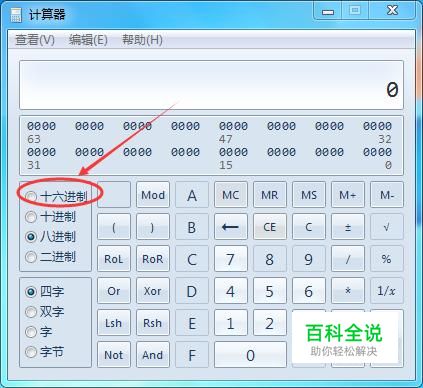The width and height of the screenshot is (423, 388).
Task: Click the Lsh left shift button
Action: 114,323
